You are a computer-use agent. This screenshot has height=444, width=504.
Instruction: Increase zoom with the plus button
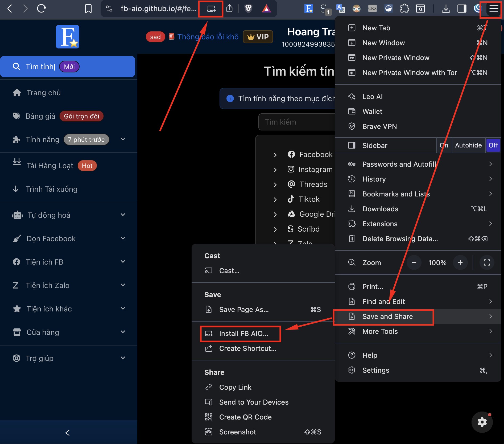(460, 263)
